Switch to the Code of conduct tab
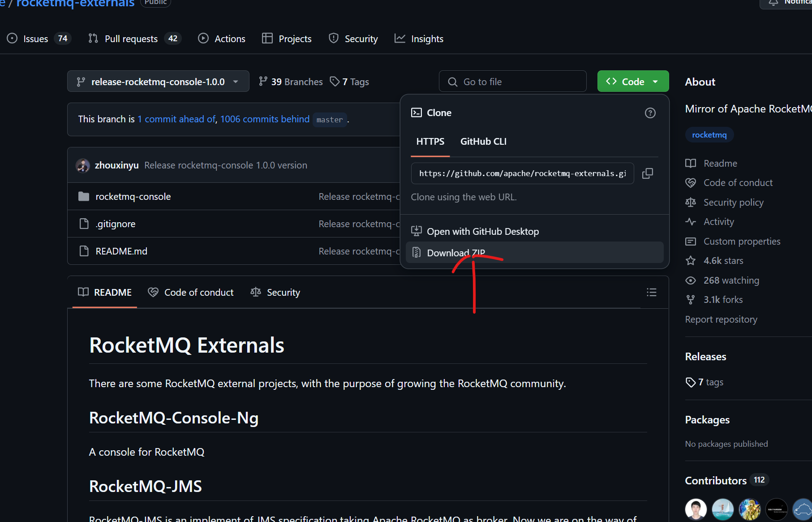 click(x=191, y=292)
